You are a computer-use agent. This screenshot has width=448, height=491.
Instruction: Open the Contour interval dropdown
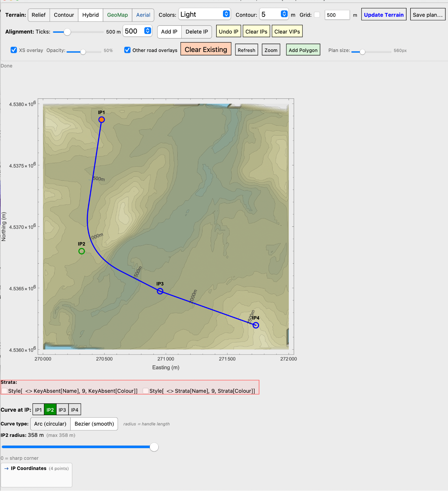coord(274,14)
